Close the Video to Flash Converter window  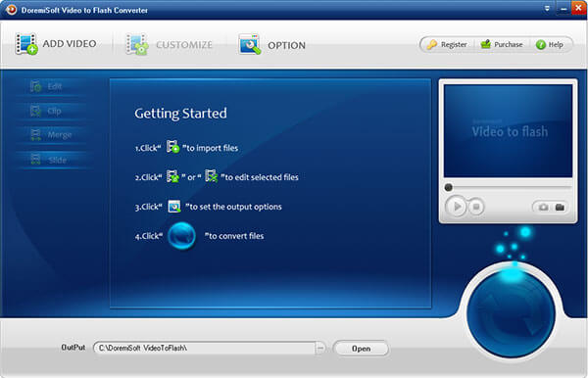click(x=579, y=8)
